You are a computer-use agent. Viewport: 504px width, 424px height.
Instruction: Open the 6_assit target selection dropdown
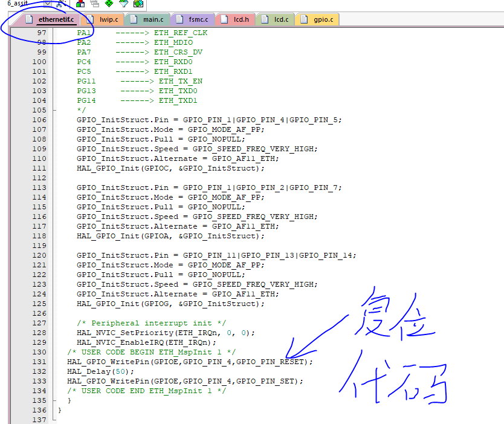[x=47, y=4]
